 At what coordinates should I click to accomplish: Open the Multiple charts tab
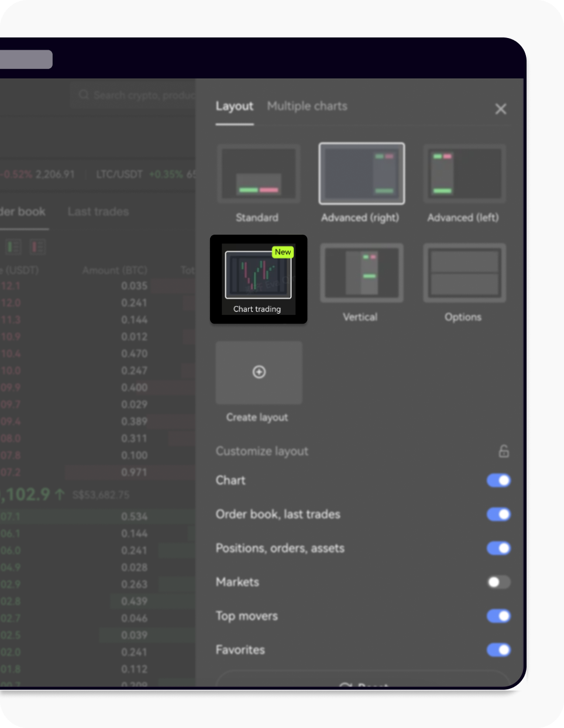(x=307, y=107)
